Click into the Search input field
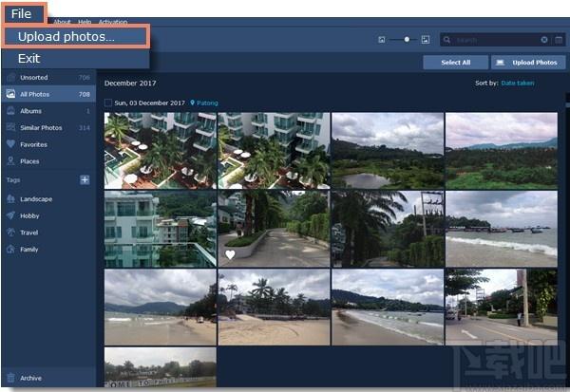Viewport: 570px width, 392px height. (495, 40)
